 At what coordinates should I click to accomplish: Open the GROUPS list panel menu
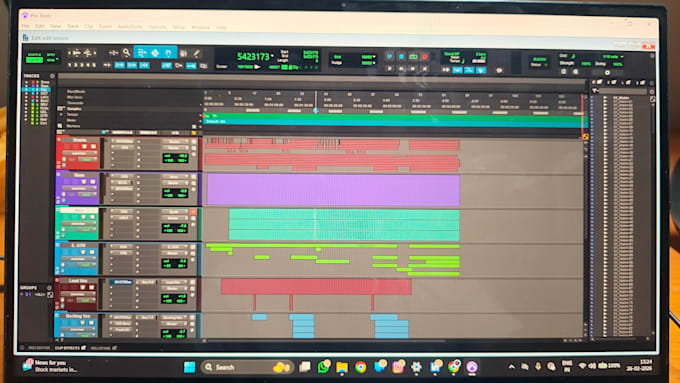49,288
